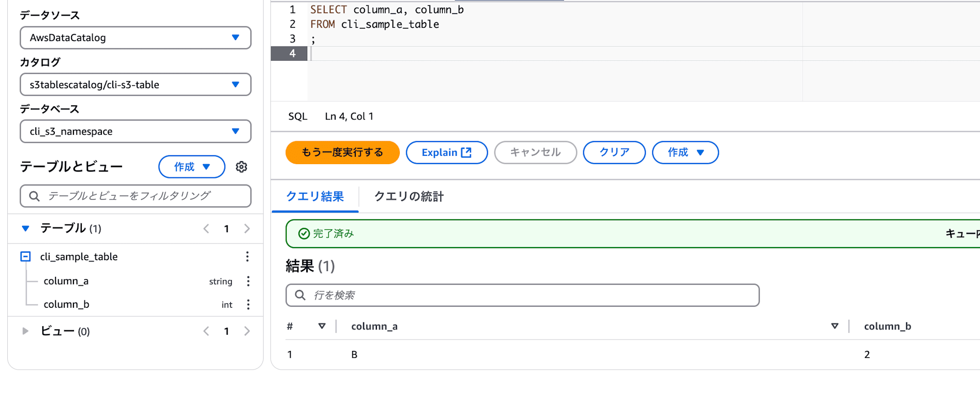
Task: Open column_b three-dot actions menu
Action: 248,304
